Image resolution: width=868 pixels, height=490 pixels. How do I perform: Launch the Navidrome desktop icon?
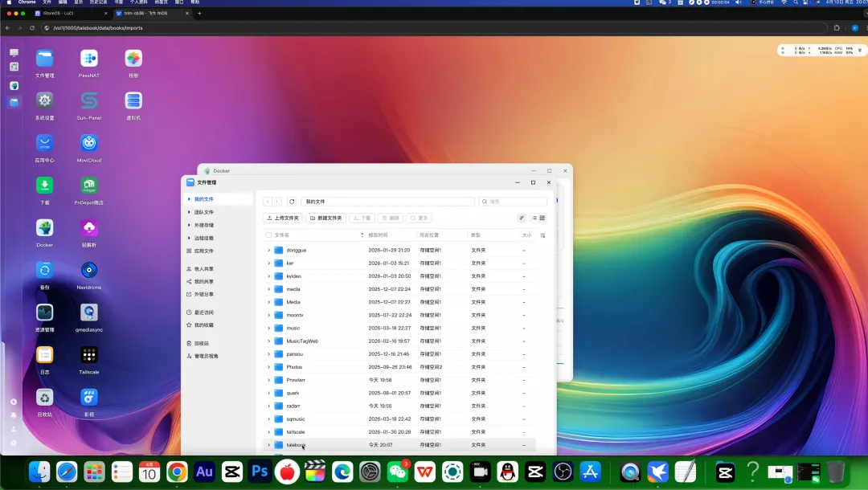[89, 270]
